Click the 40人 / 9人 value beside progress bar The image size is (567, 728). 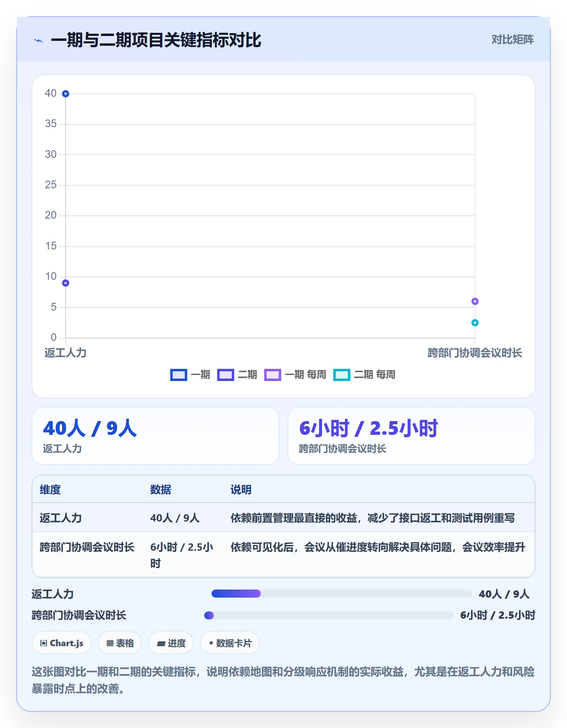pyautogui.click(x=504, y=594)
